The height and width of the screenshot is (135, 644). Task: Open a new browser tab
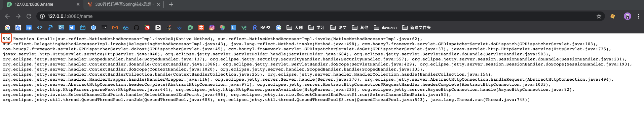[x=171, y=4]
